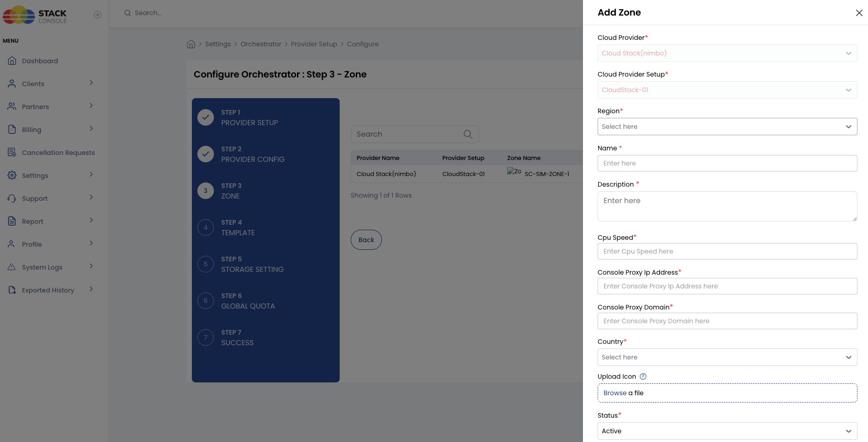Go to Orchestrator in breadcrumb

click(x=261, y=44)
